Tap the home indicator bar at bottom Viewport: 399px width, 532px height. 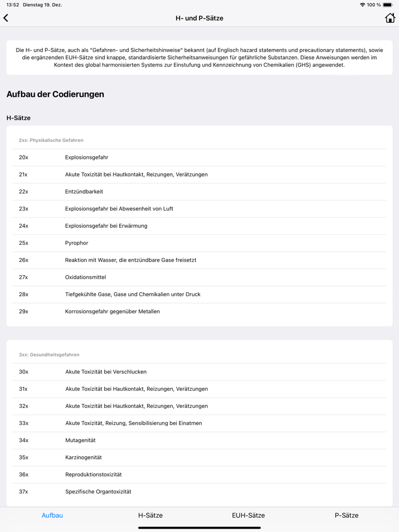click(199, 528)
